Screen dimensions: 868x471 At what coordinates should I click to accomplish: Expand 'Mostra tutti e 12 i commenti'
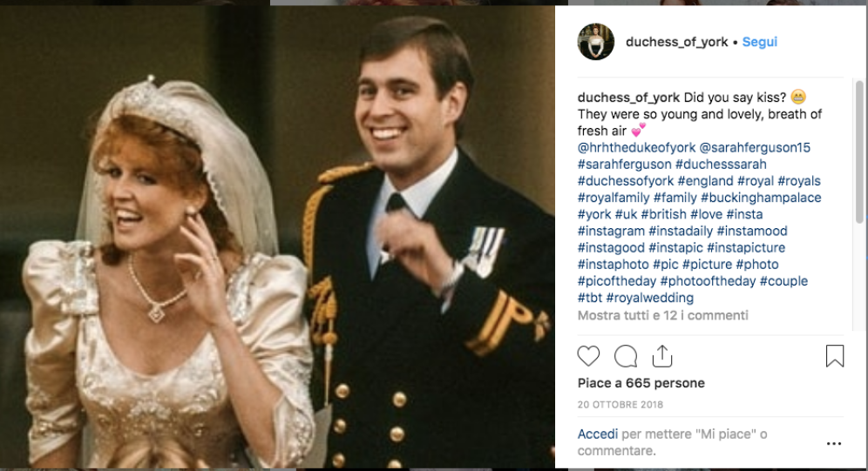(662, 315)
